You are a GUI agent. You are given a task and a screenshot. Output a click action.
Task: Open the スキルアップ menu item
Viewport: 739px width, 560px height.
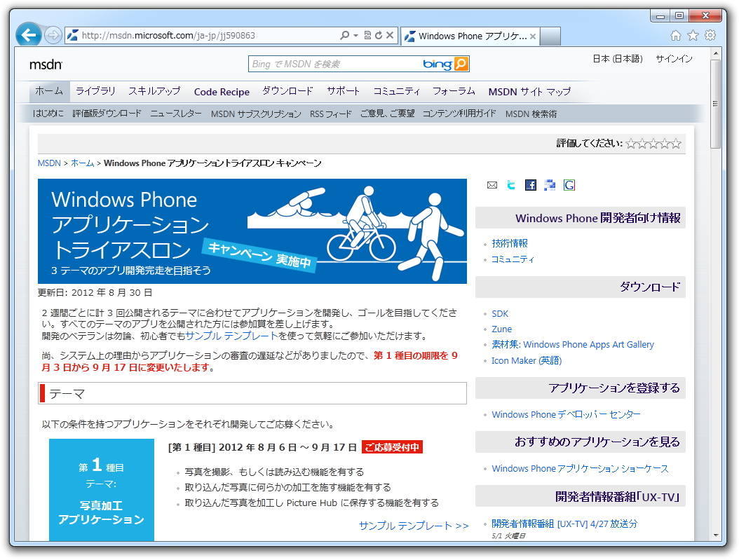click(x=154, y=91)
